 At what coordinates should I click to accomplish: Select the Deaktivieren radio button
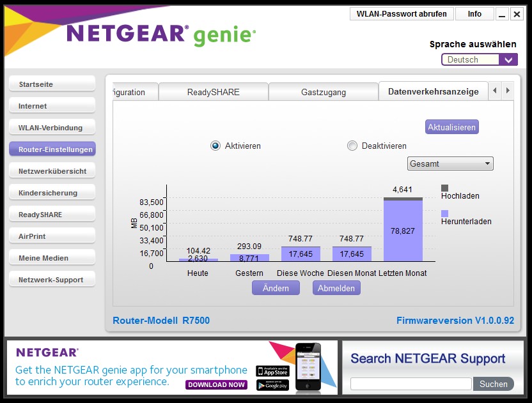coord(352,146)
